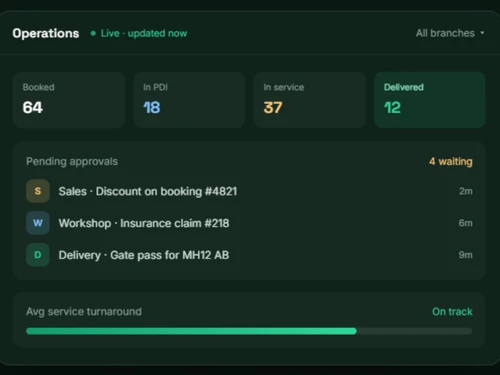Click the 6m time on Workshop row
500x375 pixels.
click(x=466, y=223)
